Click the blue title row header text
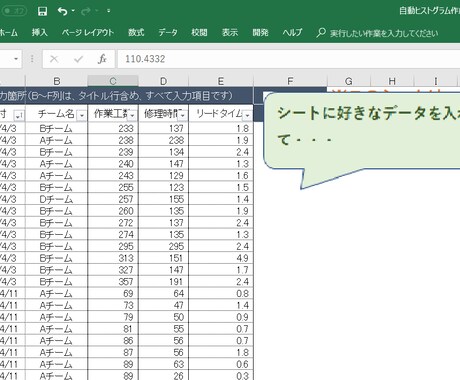Screen dimensions: 460x380 [116, 96]
